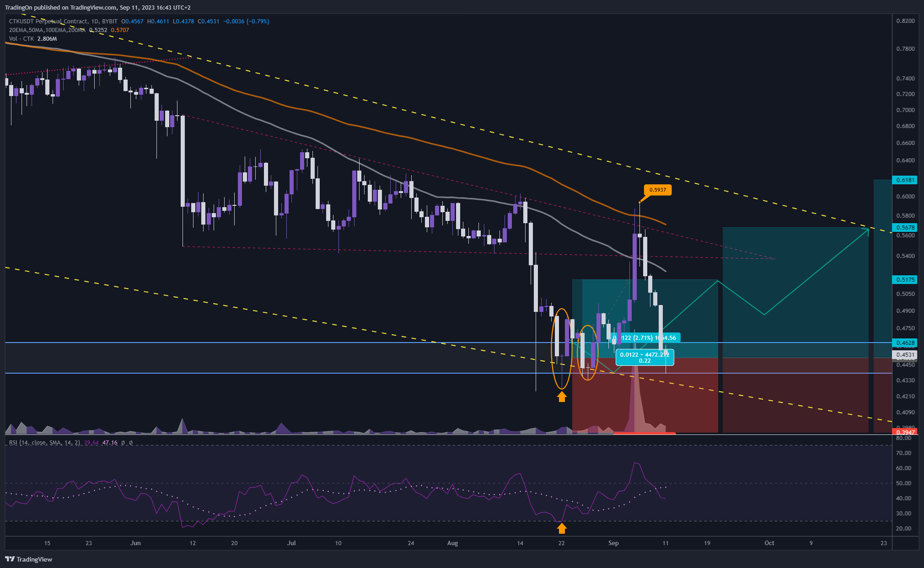Click the volume value 2.806M
Screen dimensions: 924x568
pyautogui.click(x=47, y=39)
